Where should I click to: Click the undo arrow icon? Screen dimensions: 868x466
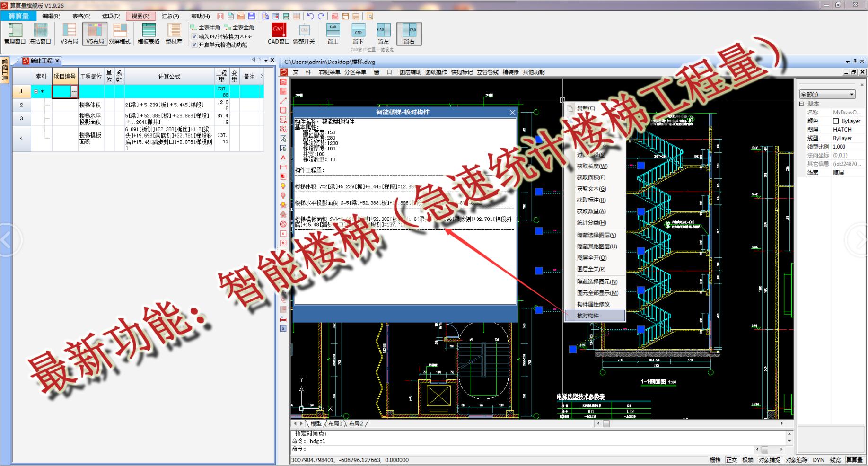tap(310, 16)
